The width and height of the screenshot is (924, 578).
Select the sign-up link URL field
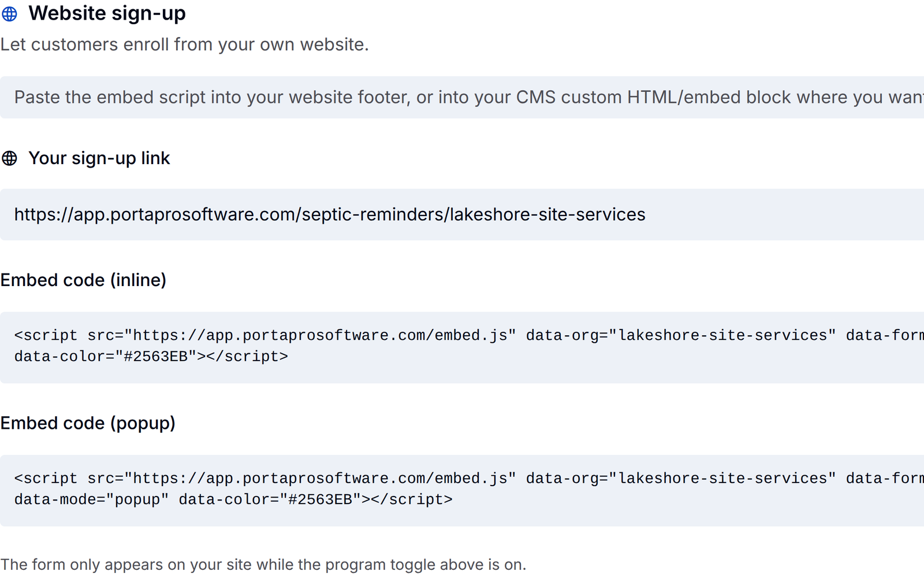[x=462, y=214]
